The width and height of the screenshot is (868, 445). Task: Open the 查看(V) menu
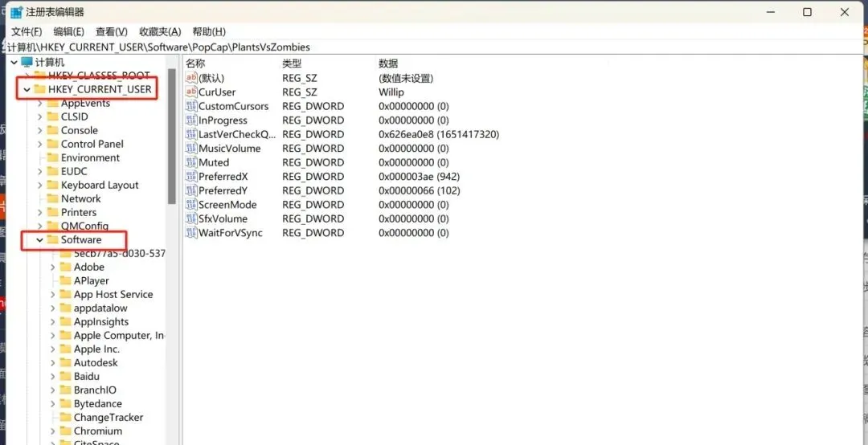[x=111, y=31]
